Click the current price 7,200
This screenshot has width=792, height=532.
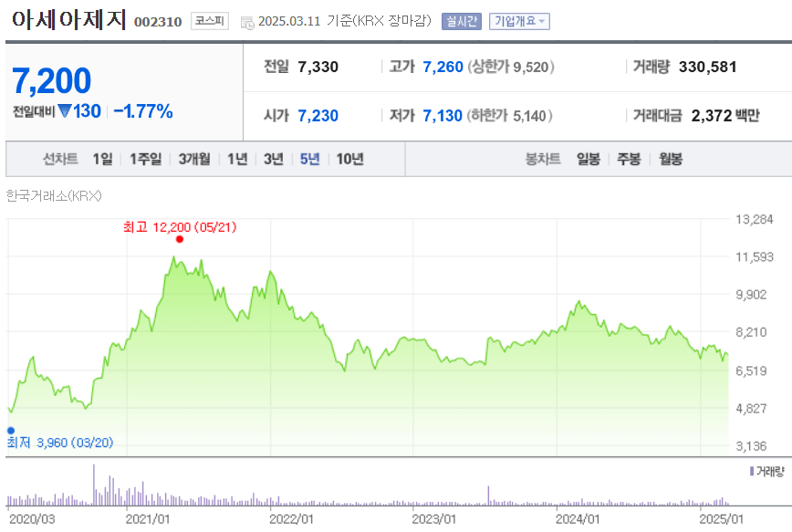[x=51, y=81]
